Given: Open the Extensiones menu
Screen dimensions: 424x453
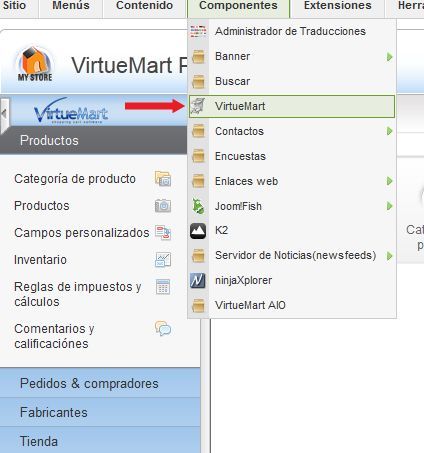Looking at the screenshot, I should coord(337,6).
